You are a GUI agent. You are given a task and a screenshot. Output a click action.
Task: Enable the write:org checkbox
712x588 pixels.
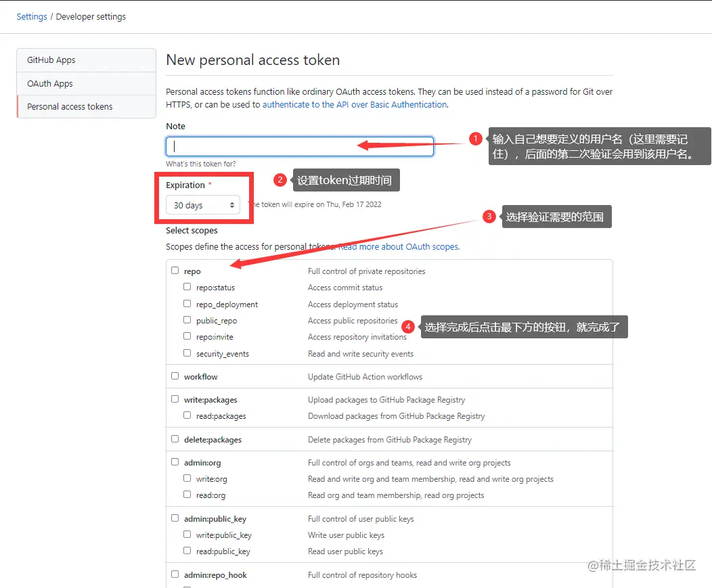click(187, 478)
